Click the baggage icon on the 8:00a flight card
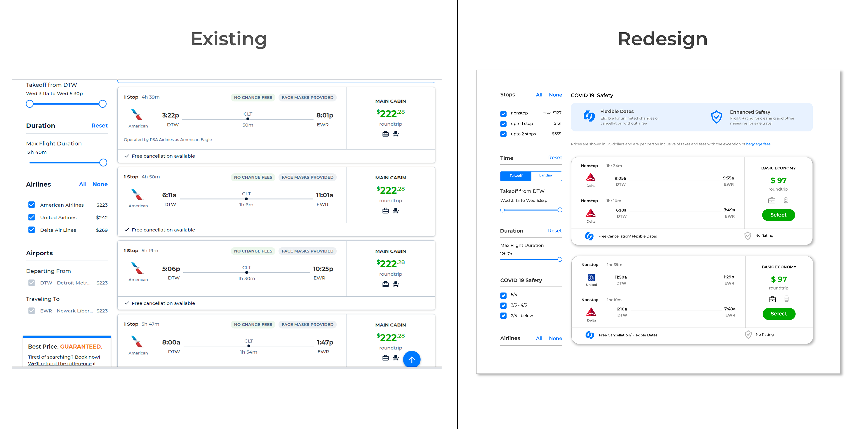The height and width of the screenshot is (429, 868). tap(385, 358)
